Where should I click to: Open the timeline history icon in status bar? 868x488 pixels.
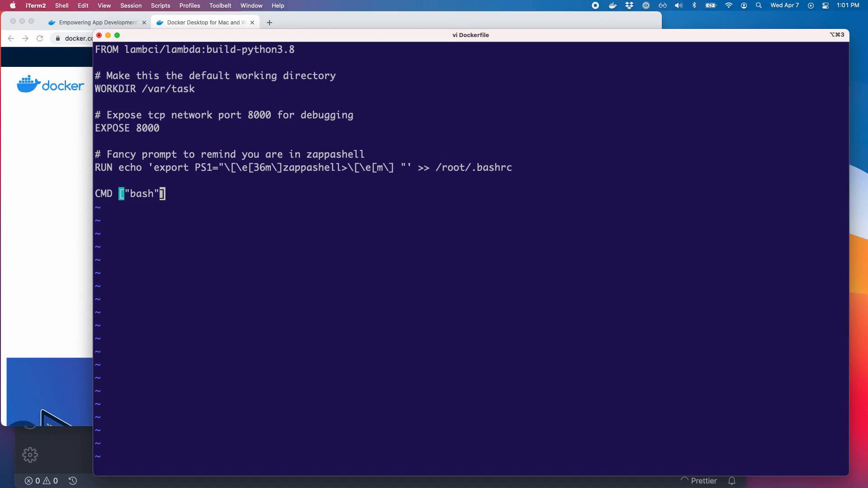click(72, 481)
